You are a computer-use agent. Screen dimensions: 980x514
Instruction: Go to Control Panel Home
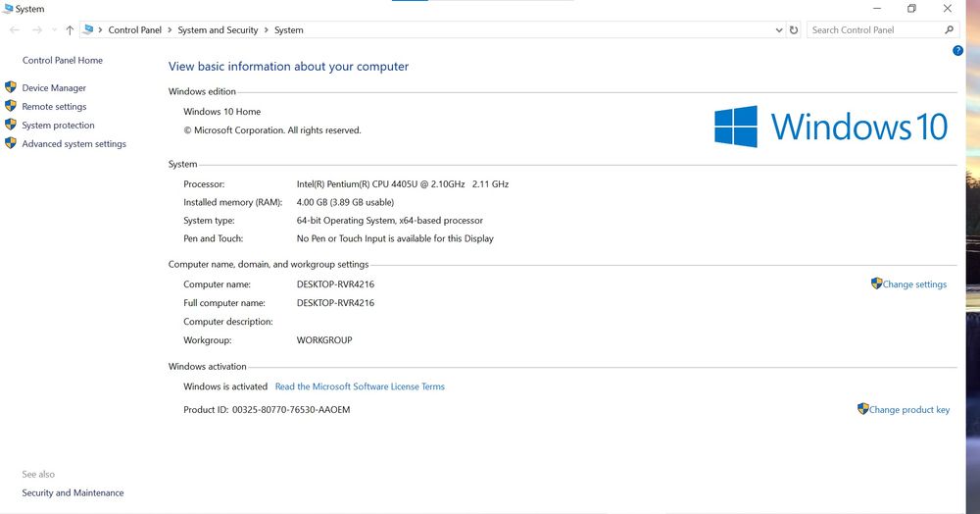point(63,61)
